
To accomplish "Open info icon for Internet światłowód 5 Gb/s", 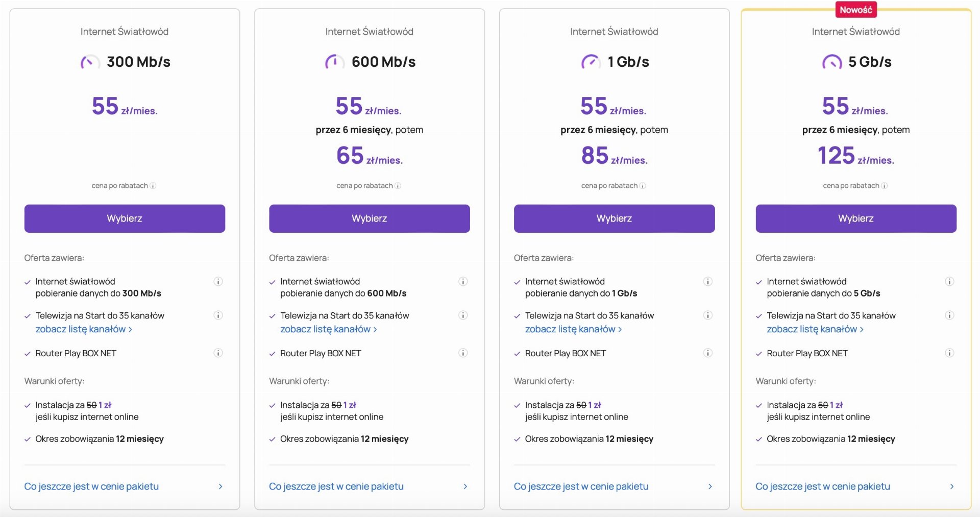I will (x=949, y=281).
